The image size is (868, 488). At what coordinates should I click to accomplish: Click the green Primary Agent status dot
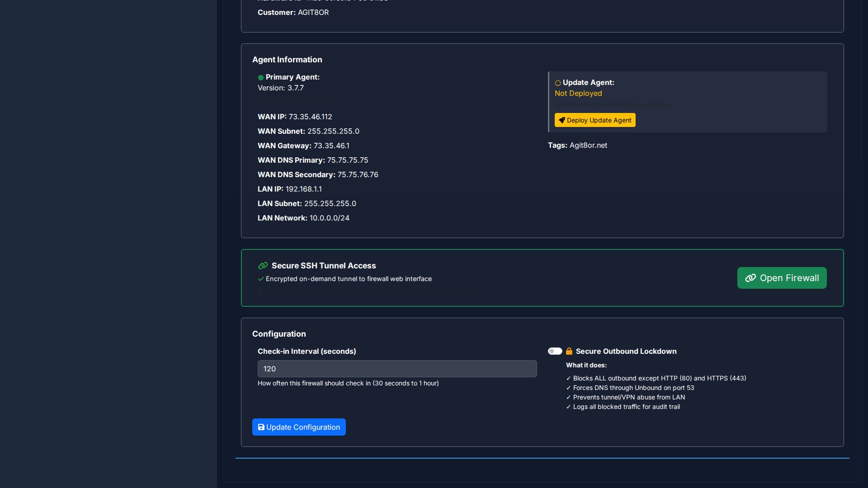coord(260,78)
